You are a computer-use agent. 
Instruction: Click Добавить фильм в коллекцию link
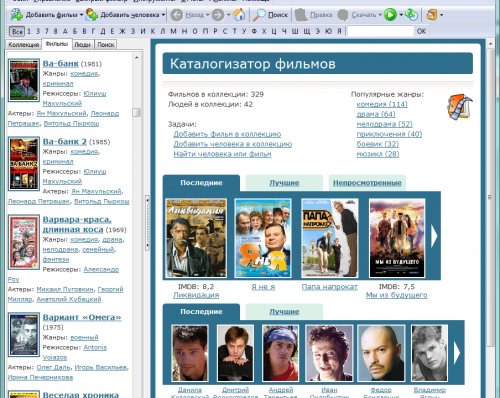click(227, 134)
